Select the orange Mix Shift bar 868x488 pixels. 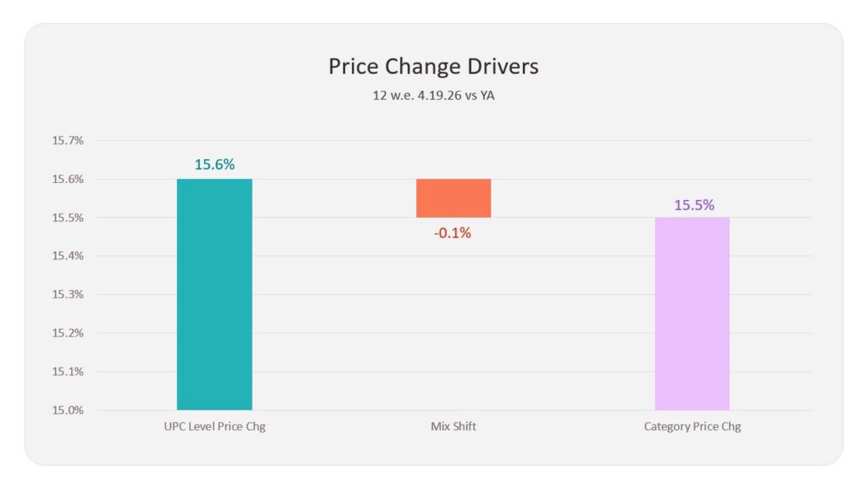(453, 198)
